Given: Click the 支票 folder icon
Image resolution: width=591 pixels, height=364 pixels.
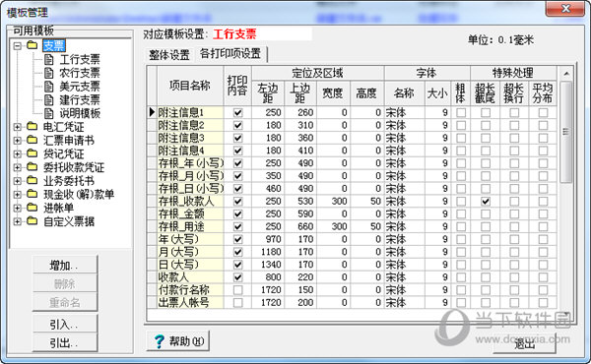Looking at the screenshot, I should [33, 45].
